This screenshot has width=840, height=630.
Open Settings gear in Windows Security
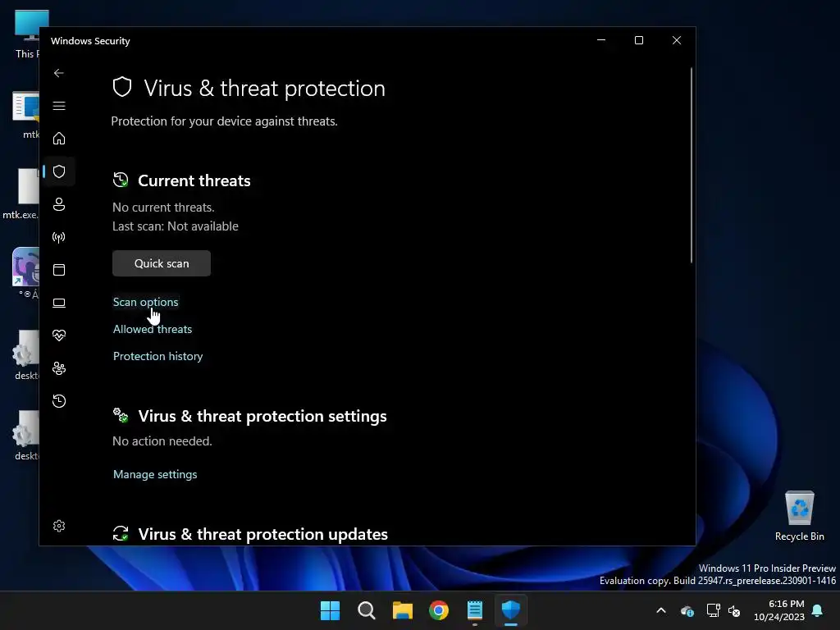(59, 526)
